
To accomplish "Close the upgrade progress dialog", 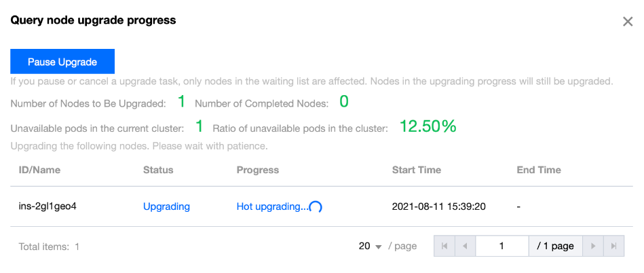I will (x=628, y=22).
